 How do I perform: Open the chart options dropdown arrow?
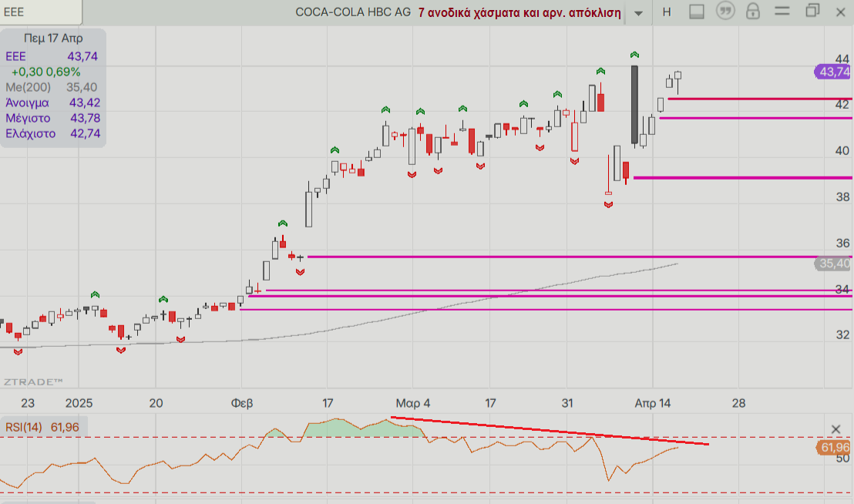pyautogui.click(x=638, y=13)
